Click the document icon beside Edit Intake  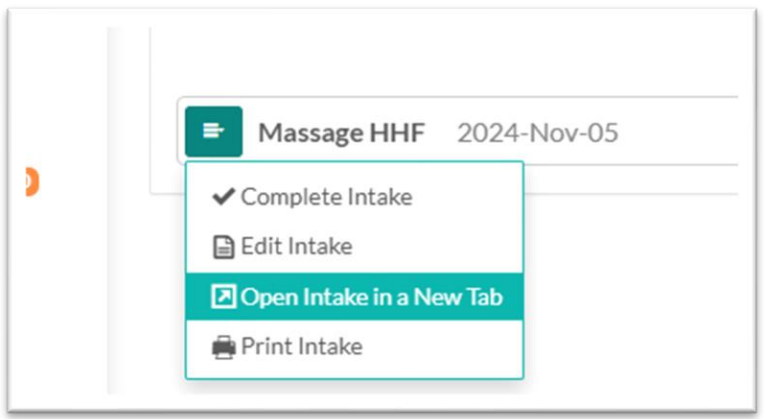point(224,245)
